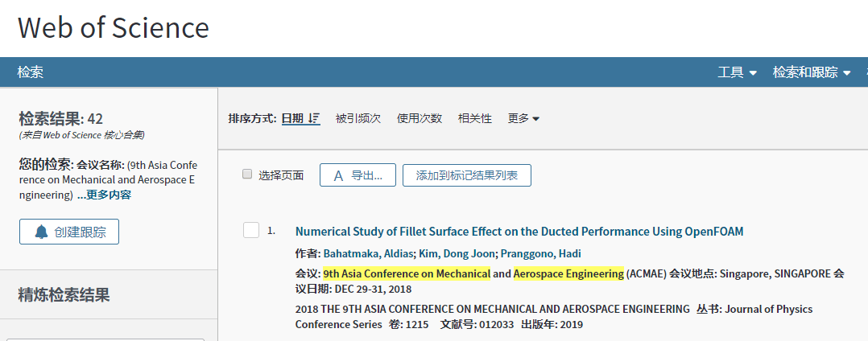Go to the 检索 tab

tap(31, 72)
